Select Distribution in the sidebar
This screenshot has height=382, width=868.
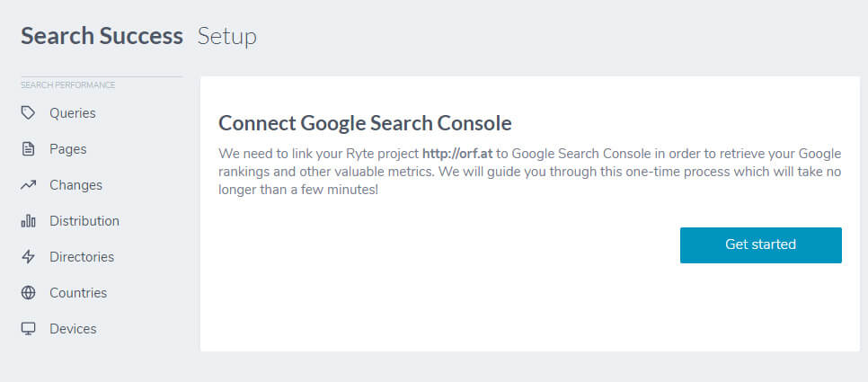(84, 221)
